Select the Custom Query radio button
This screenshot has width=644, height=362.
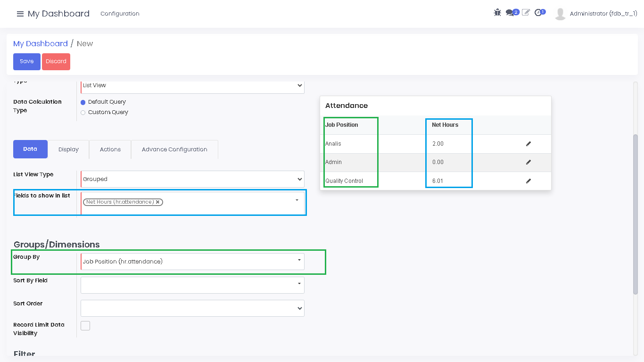coord(83,113)
